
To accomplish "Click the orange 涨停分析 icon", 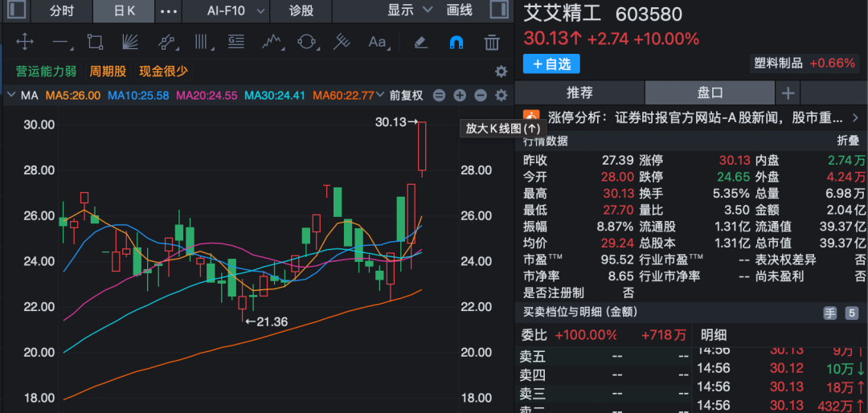I will coord(531,117).
